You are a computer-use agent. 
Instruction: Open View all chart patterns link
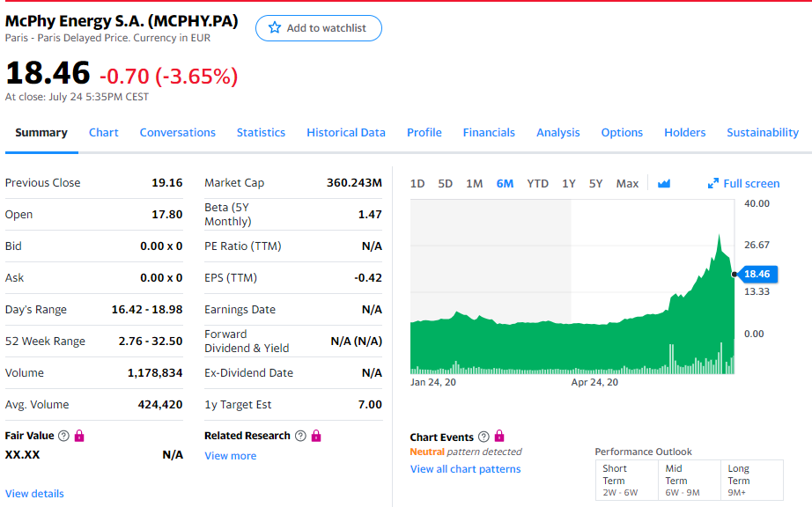coord(465,469)
